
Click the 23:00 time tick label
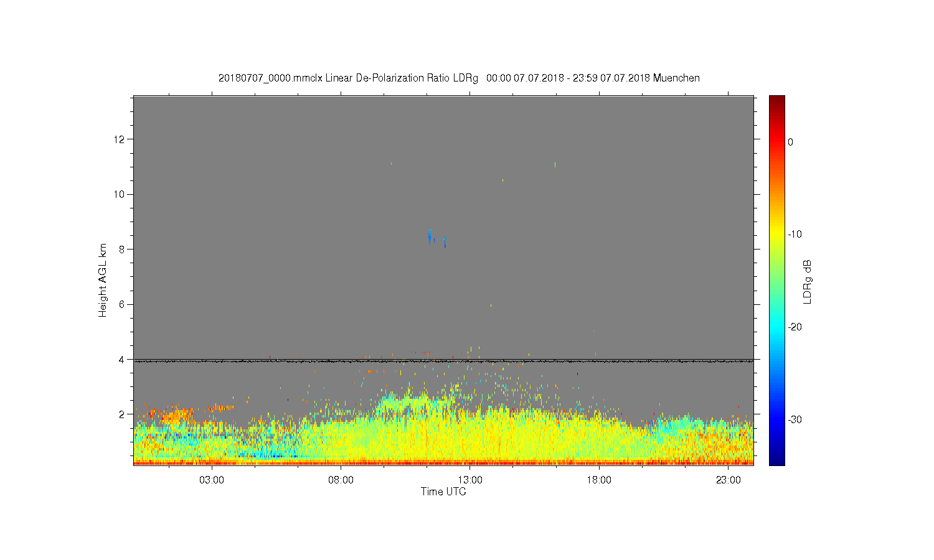coord(728,480)
